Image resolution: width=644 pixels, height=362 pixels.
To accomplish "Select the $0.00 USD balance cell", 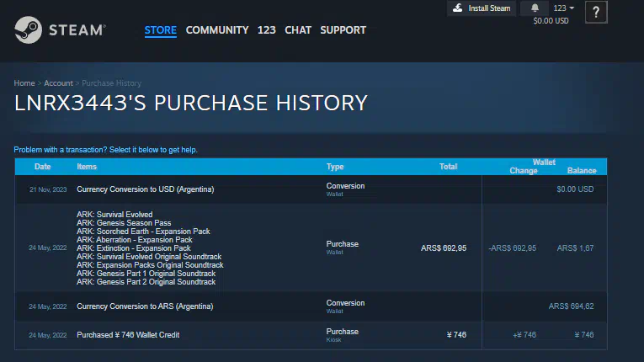I will 575,189.
